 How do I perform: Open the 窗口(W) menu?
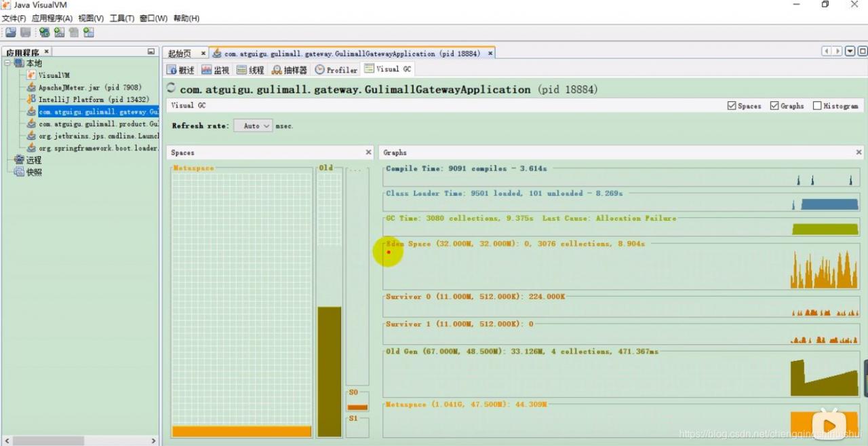coord(153,18)
